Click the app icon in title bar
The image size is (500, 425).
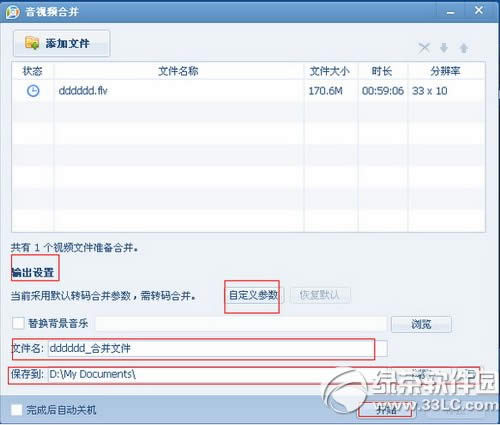pyautogui.click(x=13, y=12)
